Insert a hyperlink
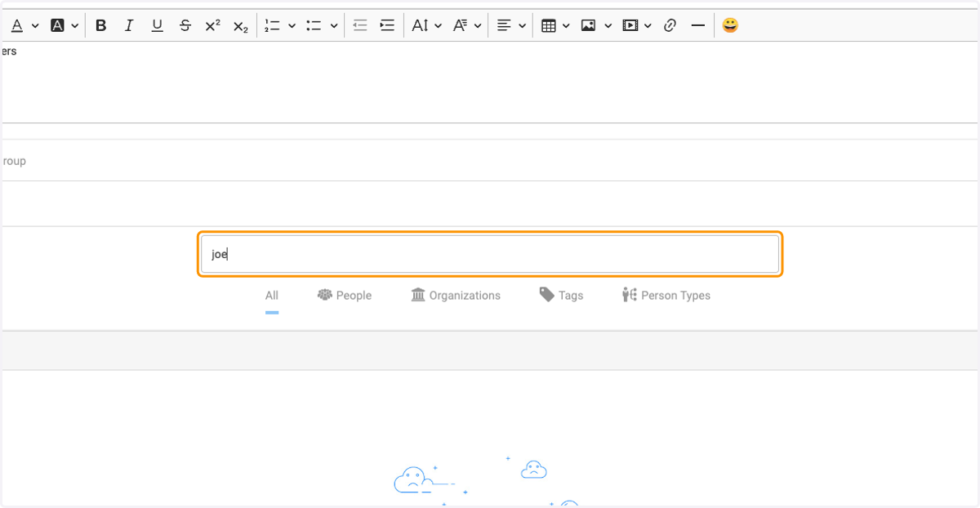Screen dimensions: 980x508 [670, 25]
